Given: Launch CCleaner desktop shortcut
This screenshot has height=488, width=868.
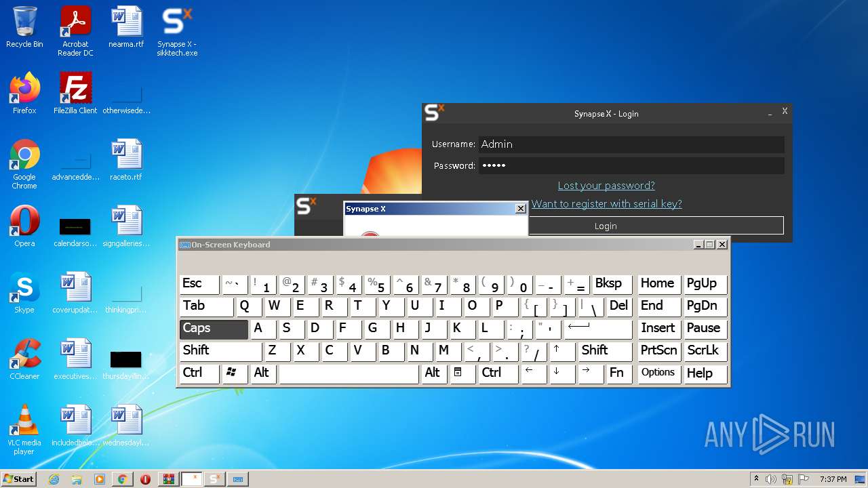Looking at the screenshot, I should [24, 359].
